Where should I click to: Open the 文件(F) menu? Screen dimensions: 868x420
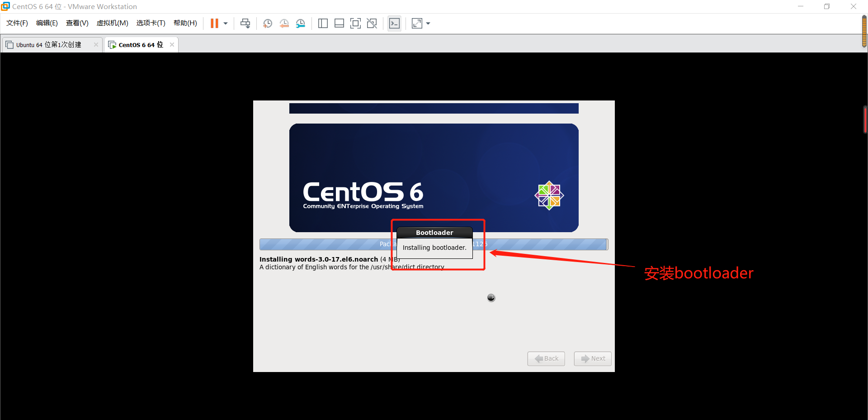coord(17,23)
